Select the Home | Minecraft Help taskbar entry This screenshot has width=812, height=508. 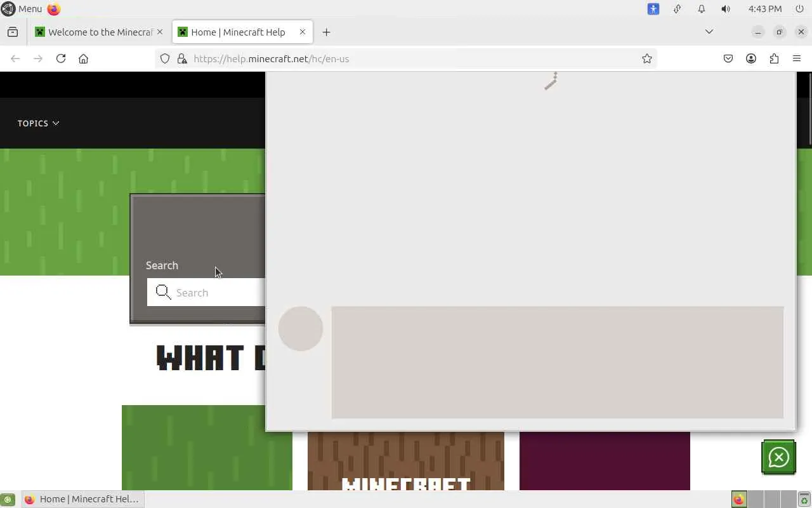[x=83, y=499]
